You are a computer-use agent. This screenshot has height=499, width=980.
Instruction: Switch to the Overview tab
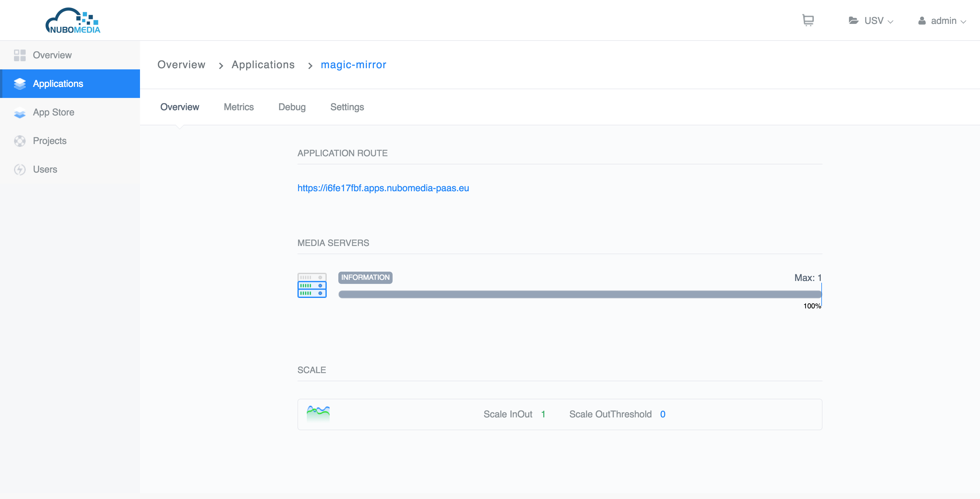point(180,107)
